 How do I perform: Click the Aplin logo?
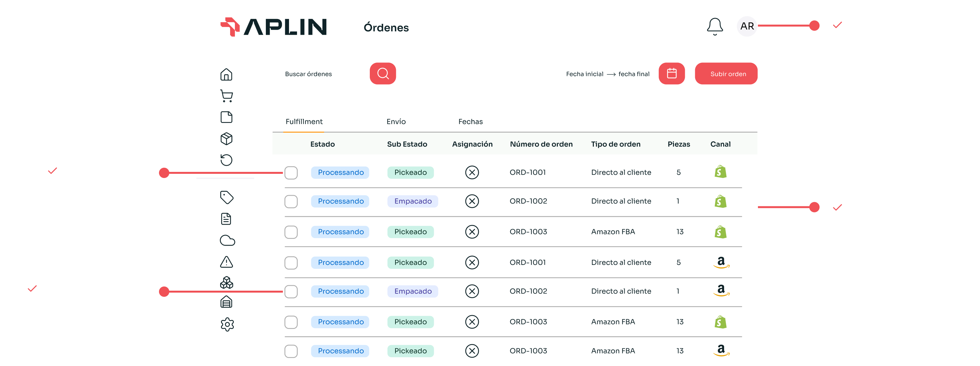(274, 27)
